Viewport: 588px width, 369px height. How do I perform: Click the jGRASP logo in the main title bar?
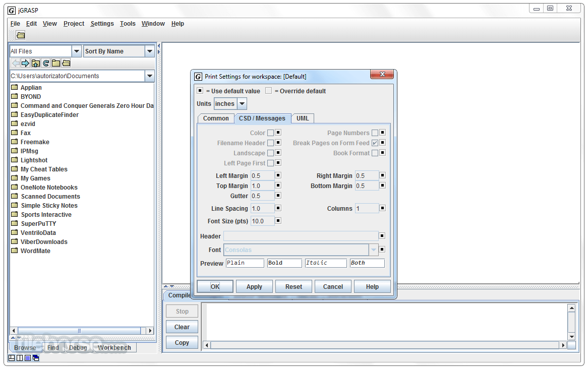(x=12, y=11)
